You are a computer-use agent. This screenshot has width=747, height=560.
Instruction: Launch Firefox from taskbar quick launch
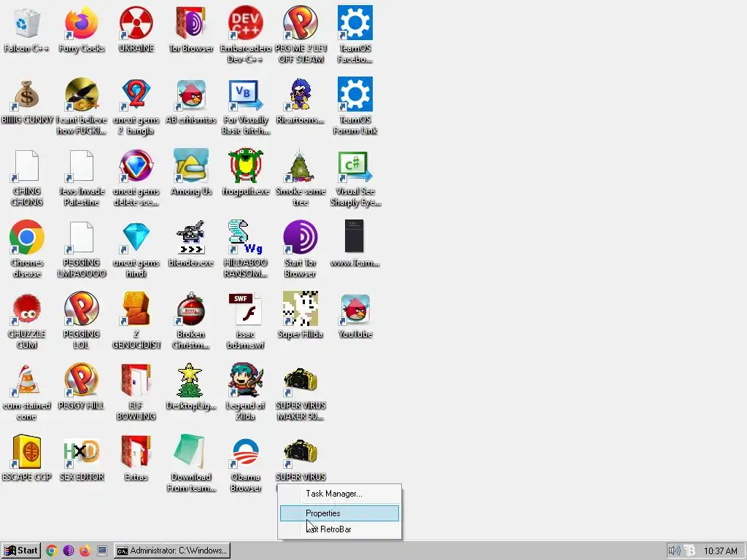(x=85, y=551)
